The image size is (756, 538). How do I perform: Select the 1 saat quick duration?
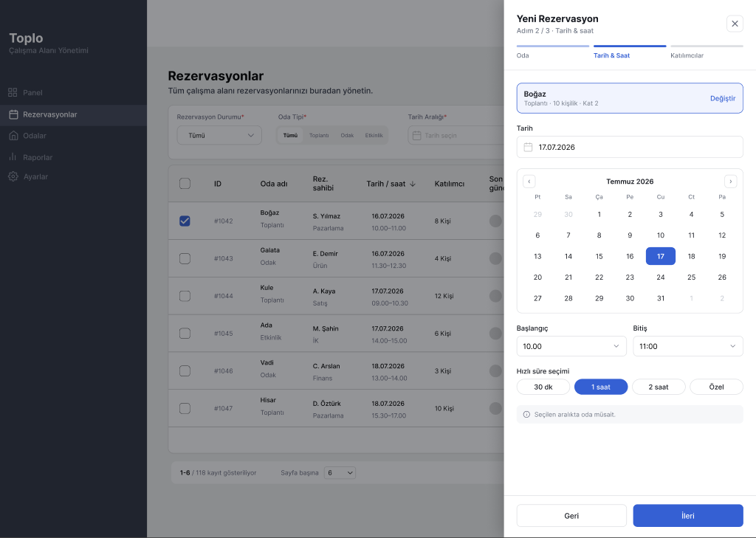601,387
